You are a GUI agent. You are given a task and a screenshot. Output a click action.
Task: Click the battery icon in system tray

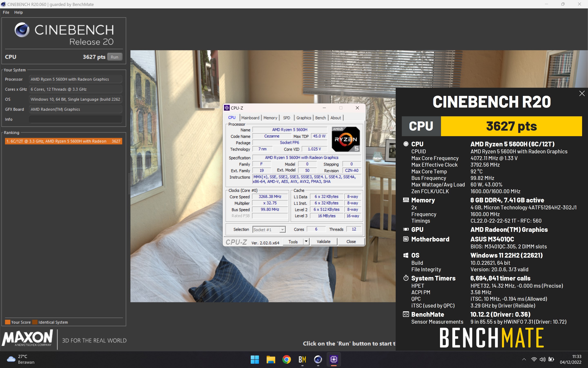[551, 359]
